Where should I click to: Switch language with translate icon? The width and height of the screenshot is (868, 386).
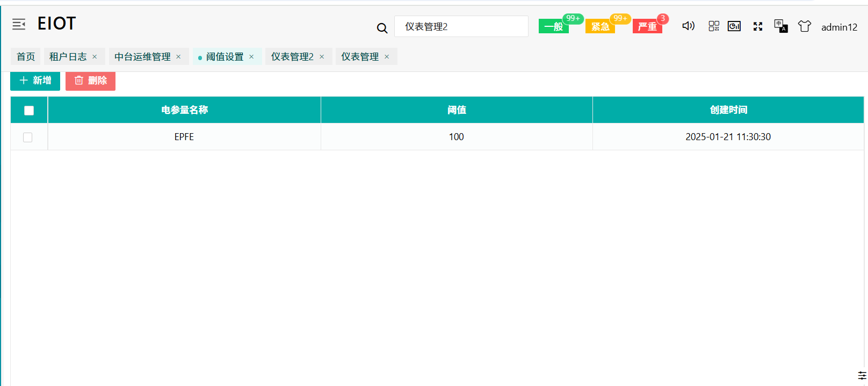pos(780,26)
